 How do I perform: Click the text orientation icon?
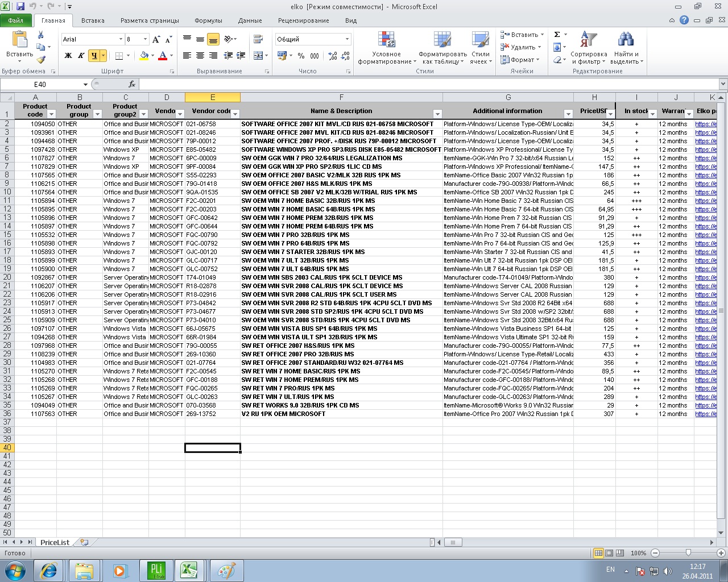click(229, 39)
